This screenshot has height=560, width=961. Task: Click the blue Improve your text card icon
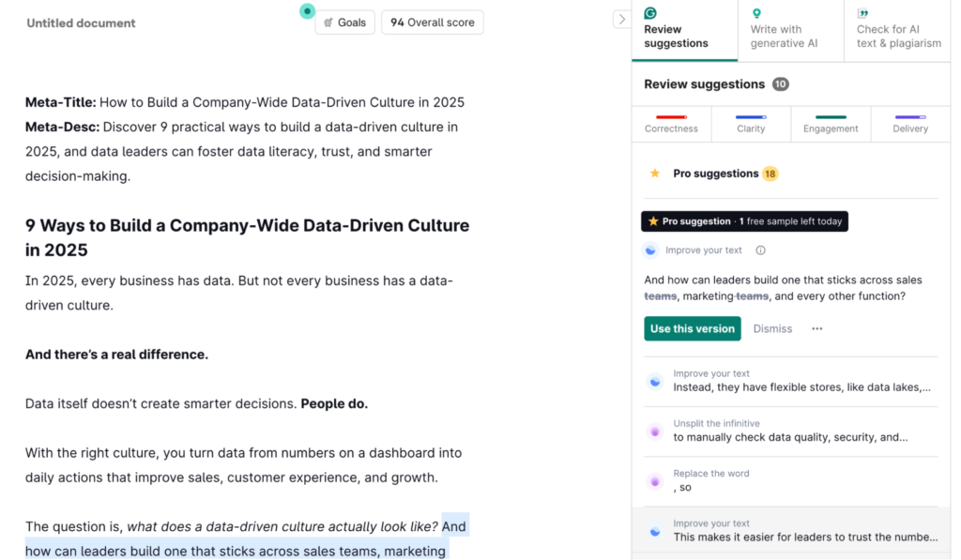click(x=650, y=250)
